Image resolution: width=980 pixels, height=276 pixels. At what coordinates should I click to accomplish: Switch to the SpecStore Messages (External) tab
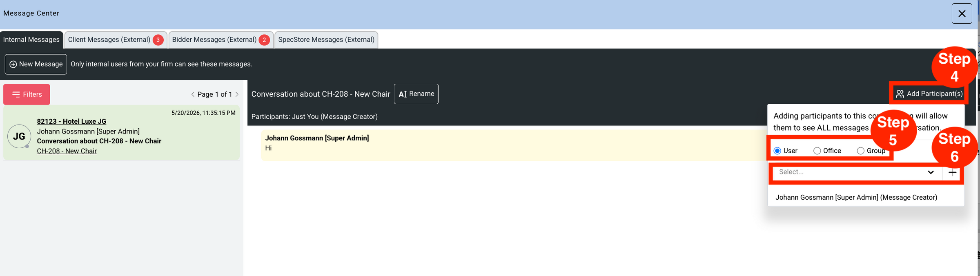[x=326, y=40]
